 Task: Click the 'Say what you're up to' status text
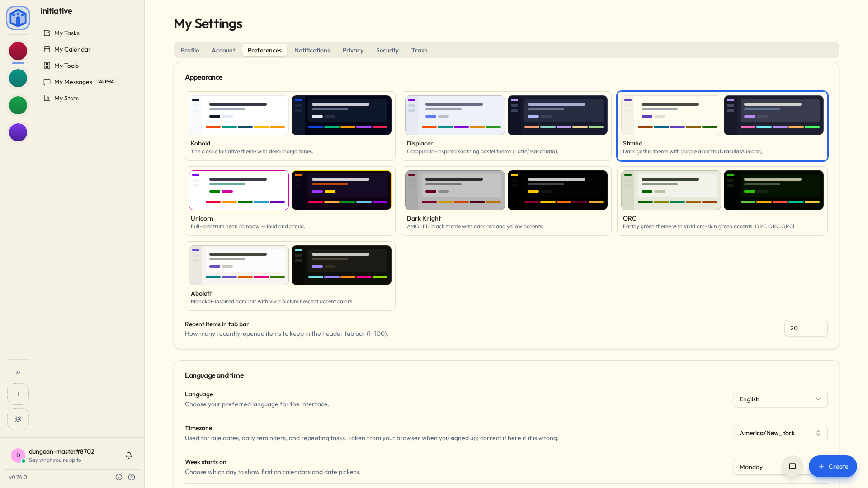point(55,460)
